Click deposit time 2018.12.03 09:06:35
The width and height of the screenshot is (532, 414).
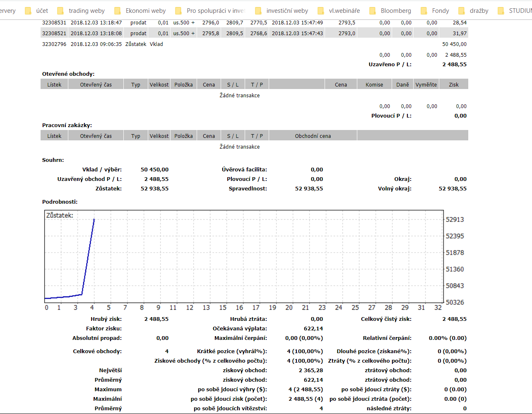[x=96, y=44]
